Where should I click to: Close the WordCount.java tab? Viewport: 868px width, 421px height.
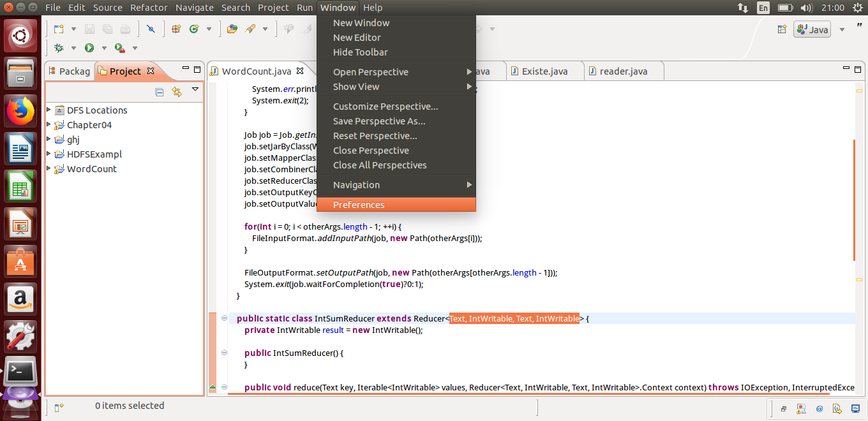point(301,70)
